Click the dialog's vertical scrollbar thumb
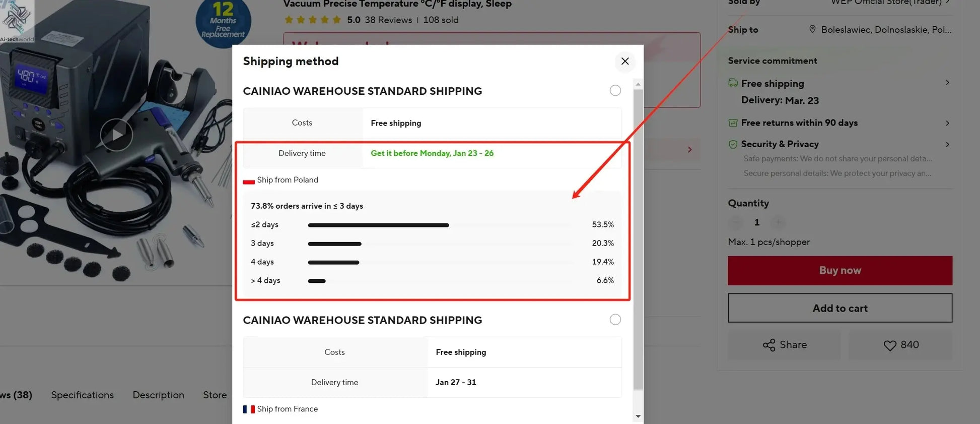980x424 pixels. click(x=638, y=239)
